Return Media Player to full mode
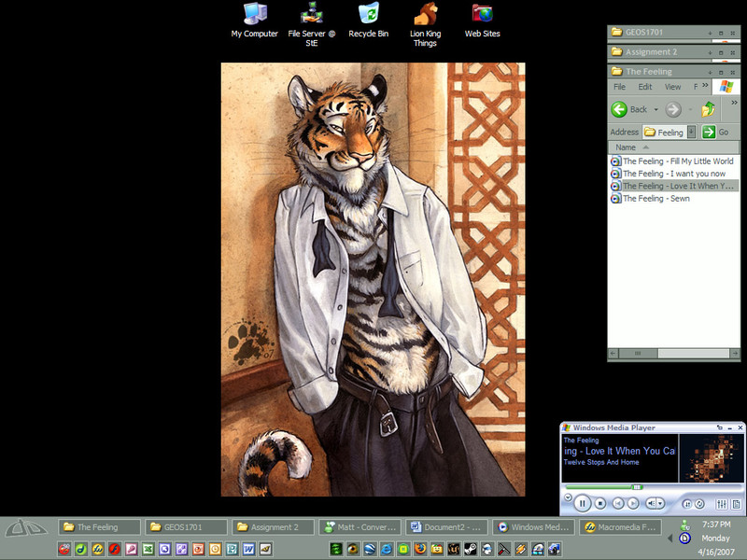Viewport: 747px width, 560px height. click(x=719, y=427)
